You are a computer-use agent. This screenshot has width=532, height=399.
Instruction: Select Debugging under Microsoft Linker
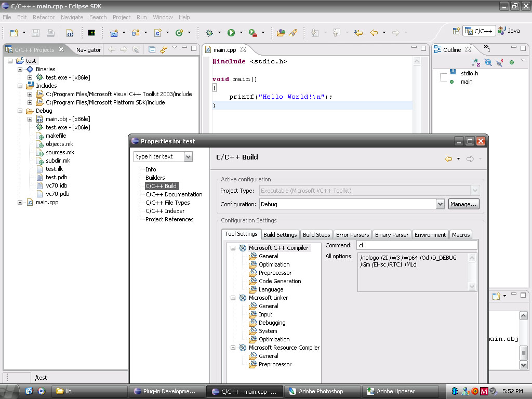pos(272,323)
